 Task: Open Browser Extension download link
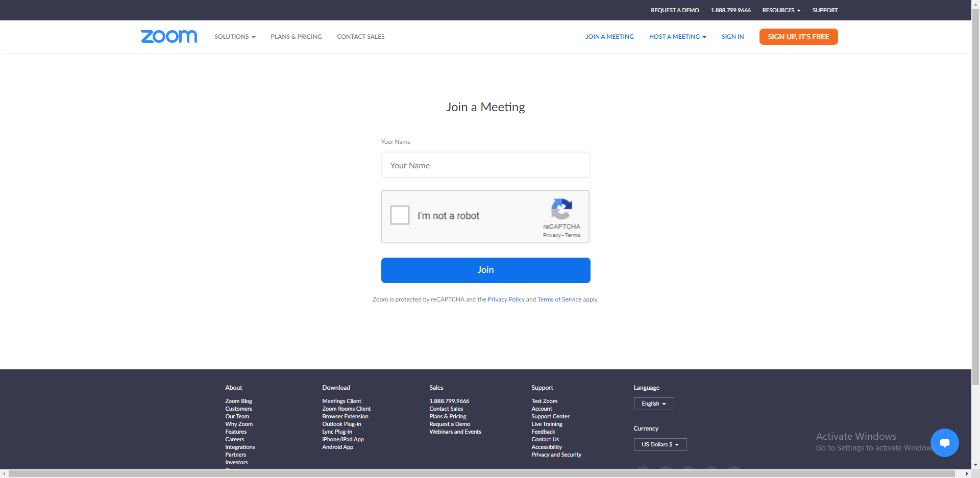coord(346,416)
